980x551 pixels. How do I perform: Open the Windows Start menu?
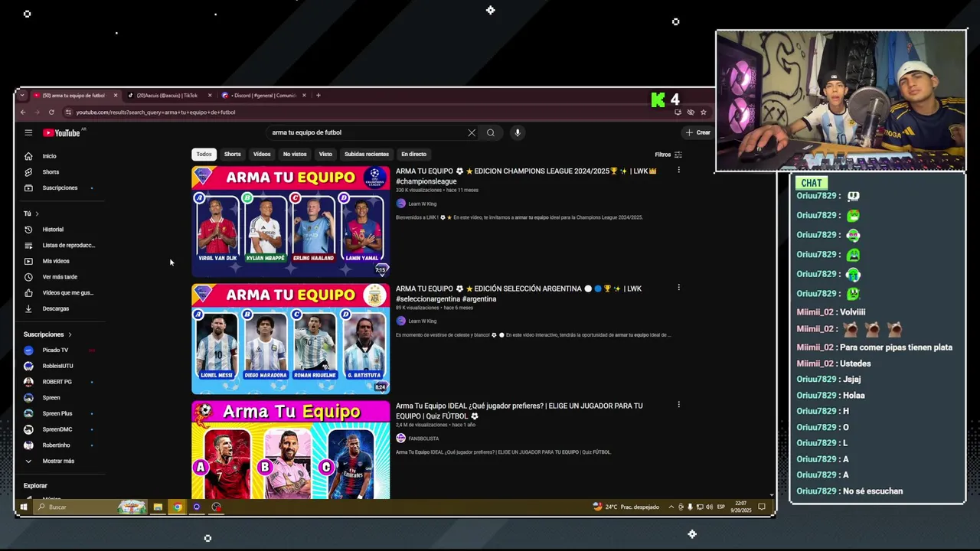click(24, 507)
